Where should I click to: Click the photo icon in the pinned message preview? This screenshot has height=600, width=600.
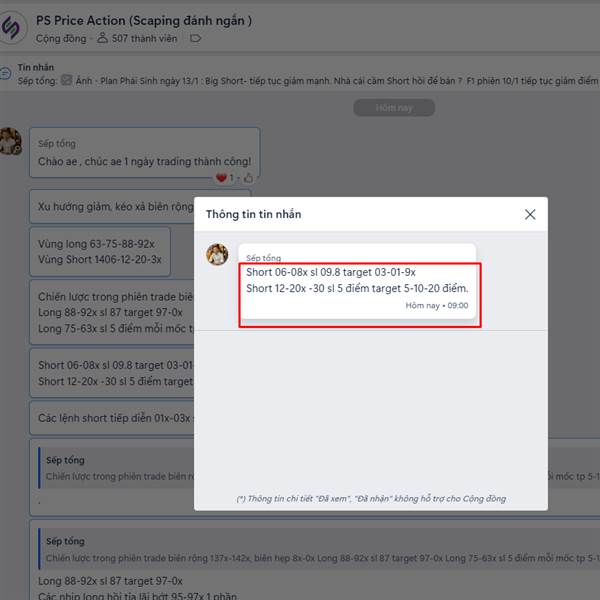pyautogui.click(x=67, y=80)
